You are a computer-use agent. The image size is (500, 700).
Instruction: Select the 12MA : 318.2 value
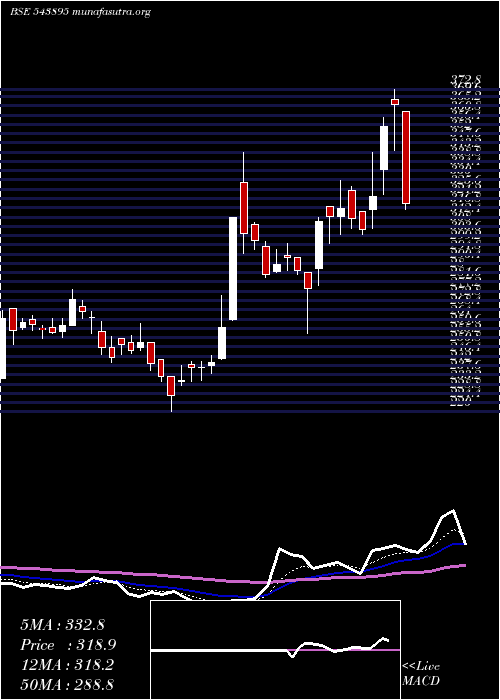point(67,665)
